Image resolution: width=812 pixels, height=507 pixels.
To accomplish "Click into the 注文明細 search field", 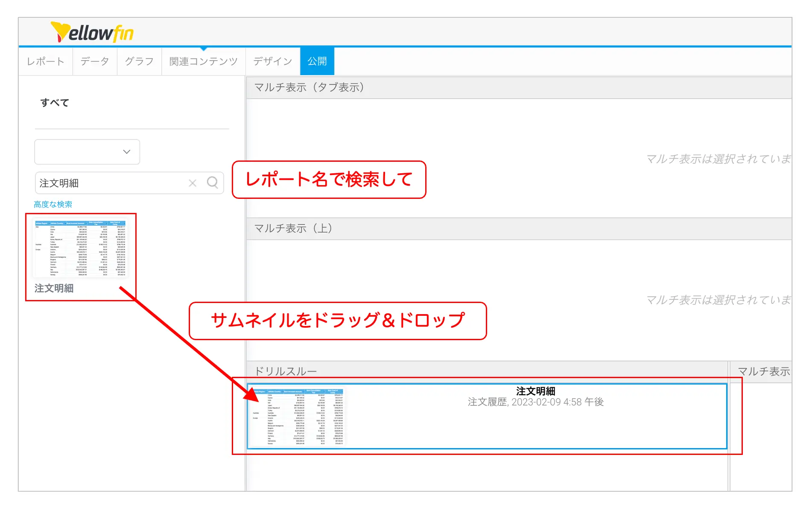I will pyautogui.click(x=111, y=183).
